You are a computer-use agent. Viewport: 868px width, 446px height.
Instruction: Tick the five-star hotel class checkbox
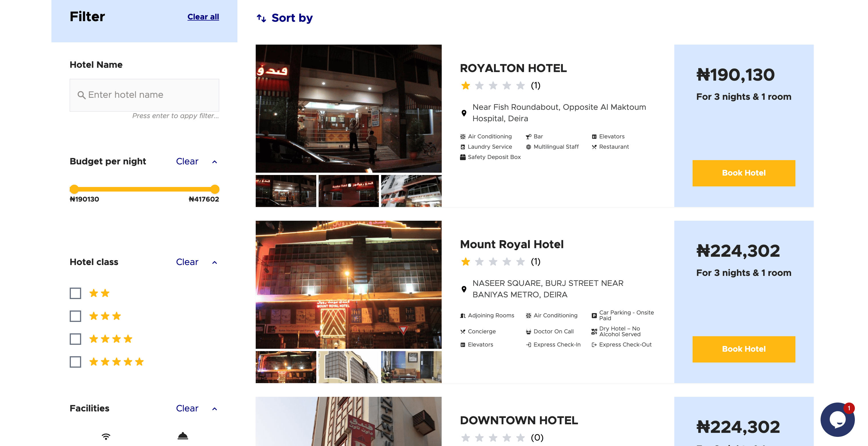[x=75, y=362]
